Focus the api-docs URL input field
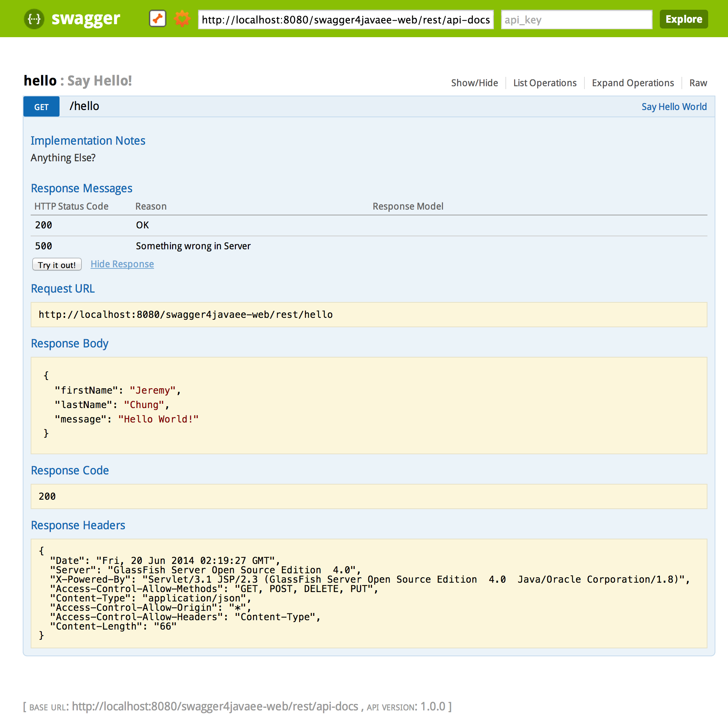The width and height of the screenshot is (728, 714). (x=346, y=19)
